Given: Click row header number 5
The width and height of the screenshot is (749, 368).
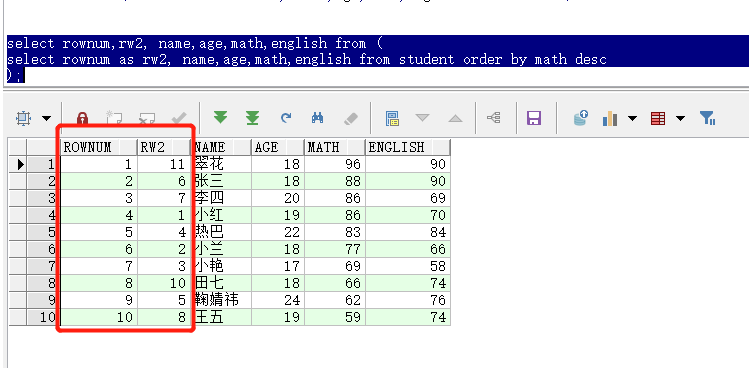Looking at the screenshot, I should 43,232.
